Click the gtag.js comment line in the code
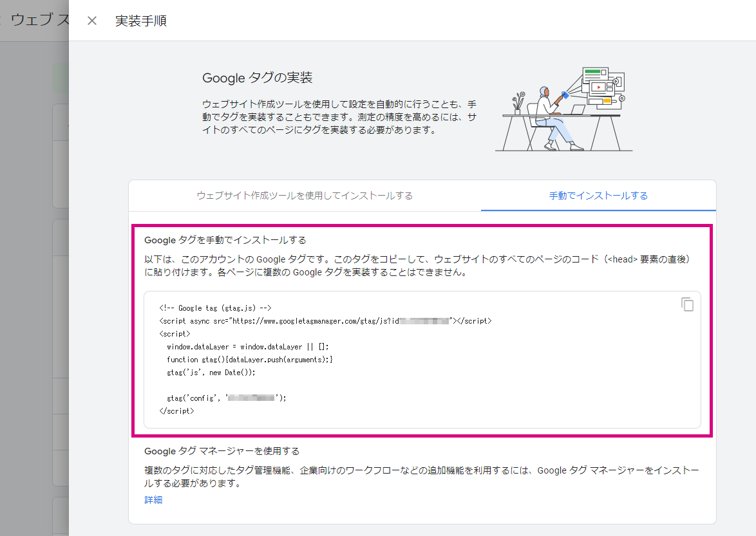Screen dimensions: 756x536 [216, 308]
